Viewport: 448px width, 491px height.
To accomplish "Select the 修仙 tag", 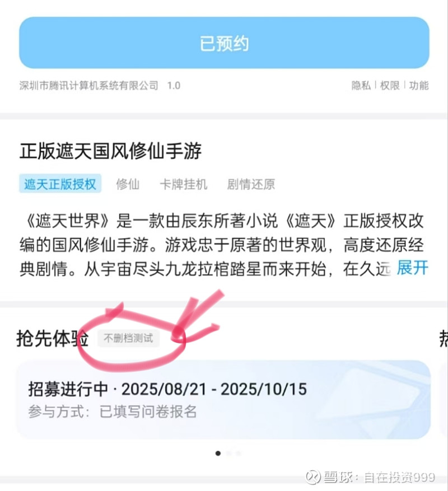I will pos(128,184).
